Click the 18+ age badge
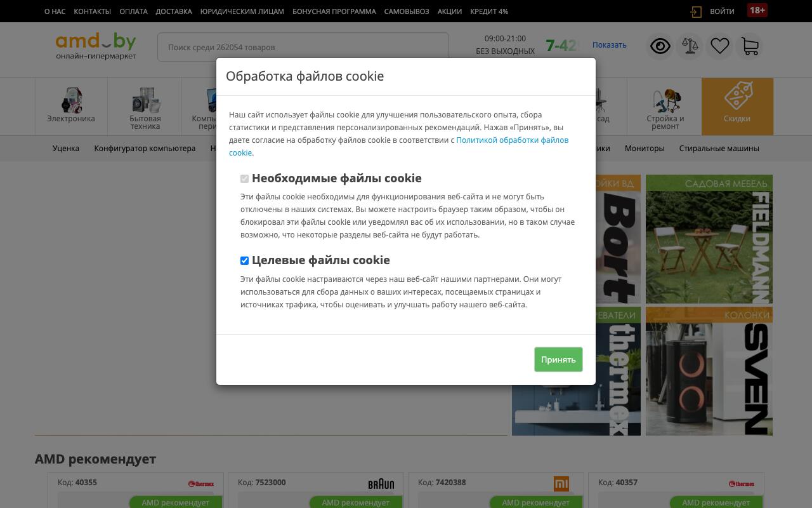The width and height of the screenshot is (812, 508). (757, 11)
